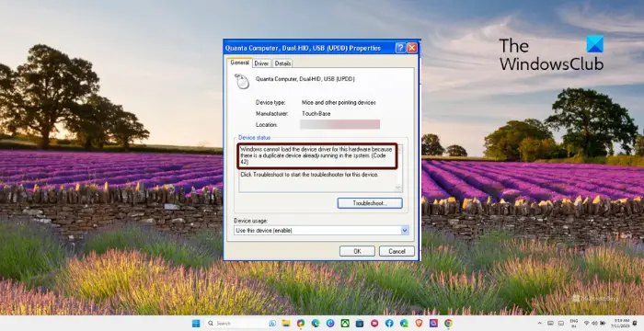
Task: Click the 'Mice and other pointing devices' text
Action: (339, 103)
